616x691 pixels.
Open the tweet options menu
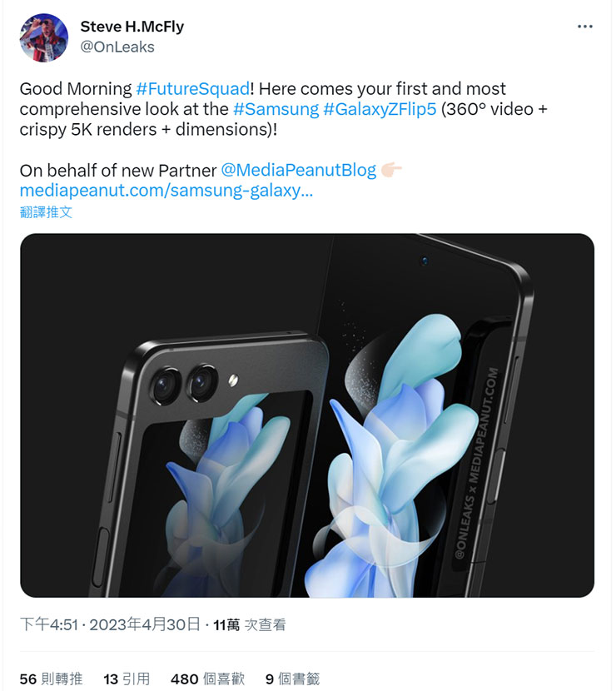pos(585,26)
